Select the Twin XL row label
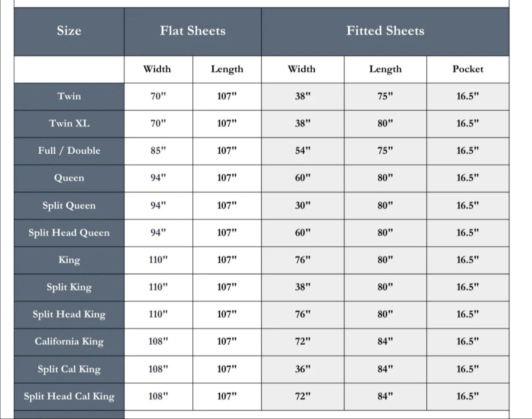 click(69, 124)
